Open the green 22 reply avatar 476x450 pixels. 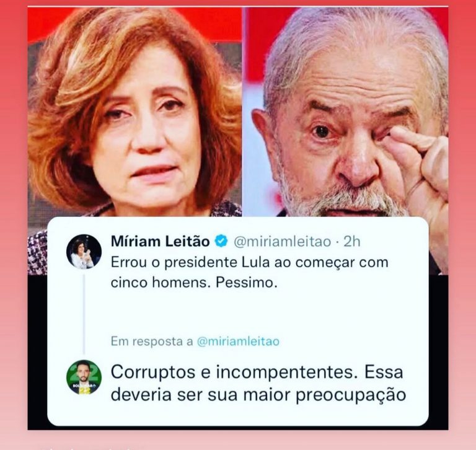[84, 377]
